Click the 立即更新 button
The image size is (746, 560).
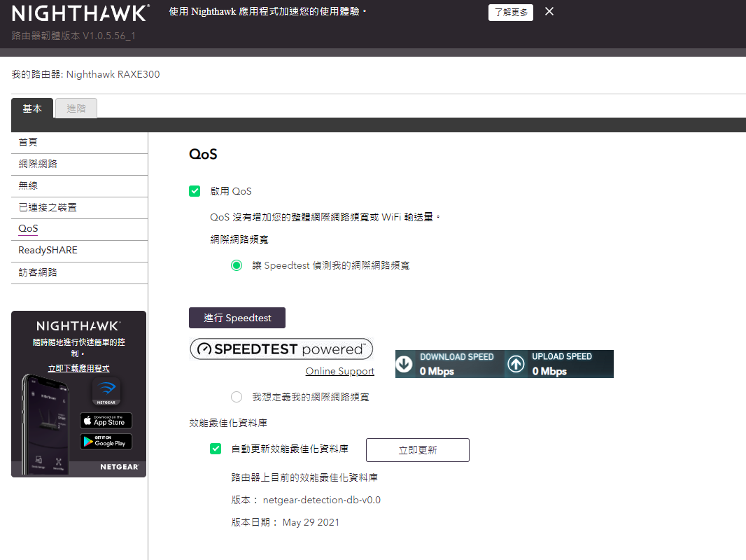pyautogui.click(x=418, y=450)
